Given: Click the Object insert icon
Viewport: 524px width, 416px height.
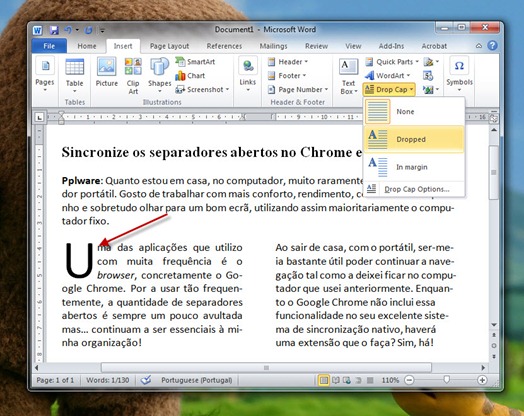Looking at the screenshot, I should pos(431,90).
